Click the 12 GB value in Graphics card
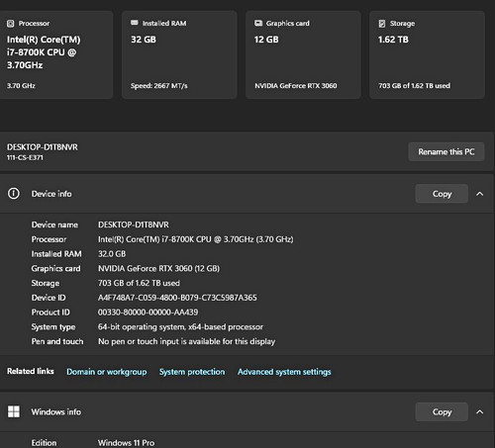 pyautogui.click(x=266, y=40)
